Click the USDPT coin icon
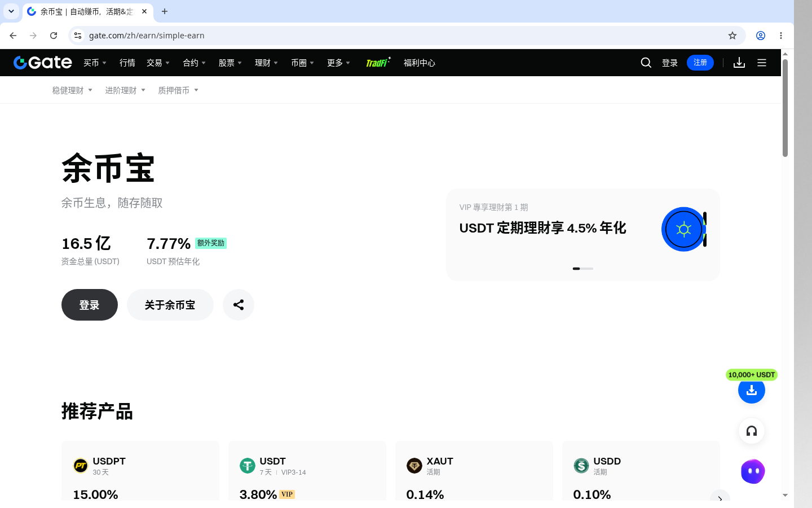This screenshot has width=812, height=508. [x=81, y=466]
